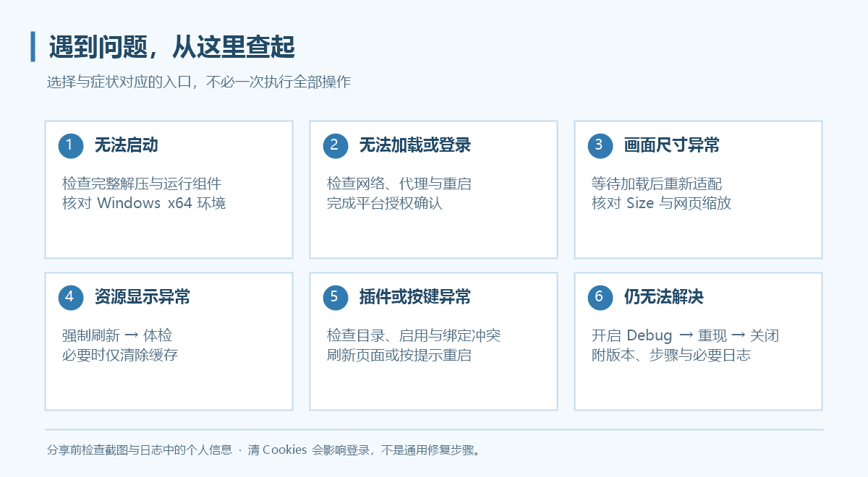Select the 资源显示异常 card heading
This screenshot has width=868, height=477.
pyautogui.click(x=142, y=297)
